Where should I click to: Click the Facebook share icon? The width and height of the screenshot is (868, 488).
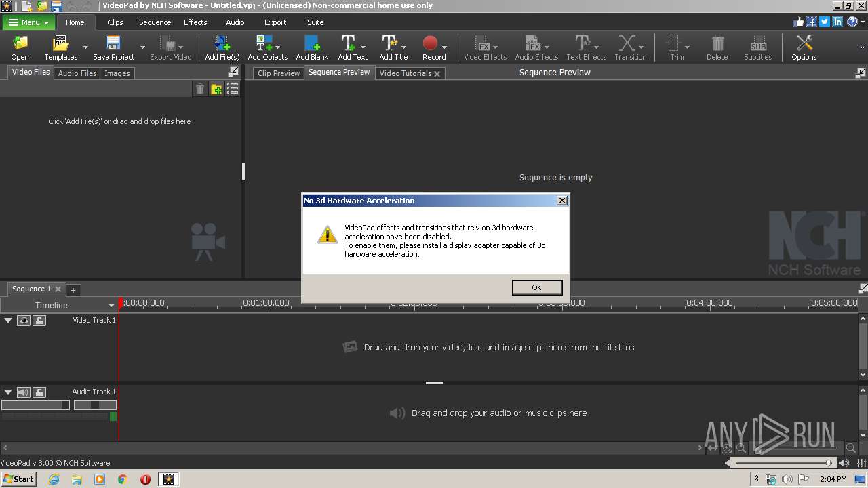(812, 22)
